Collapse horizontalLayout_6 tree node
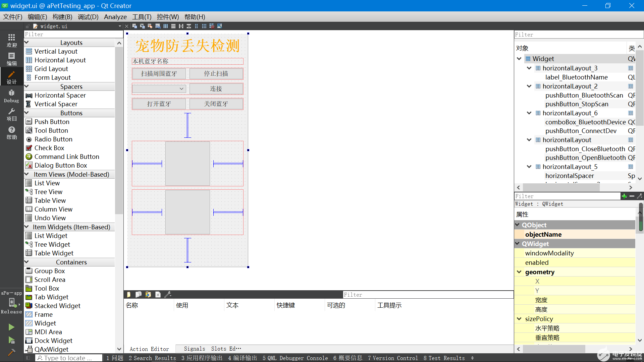 (x=529, y=113)
